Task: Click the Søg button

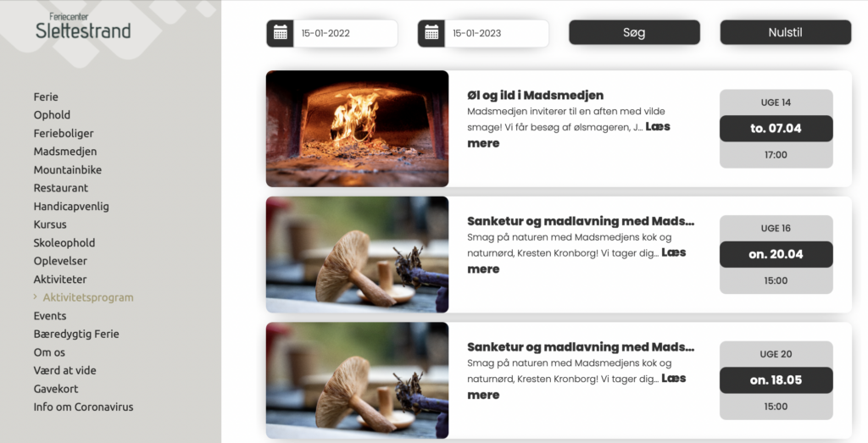Action: click(634, 33)
